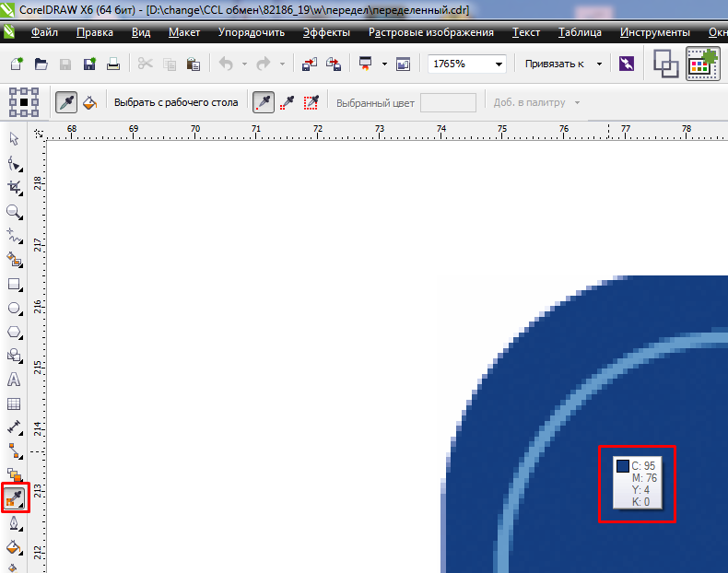Select the Connector tool
The image size is (728, 573).
(15, 451)
